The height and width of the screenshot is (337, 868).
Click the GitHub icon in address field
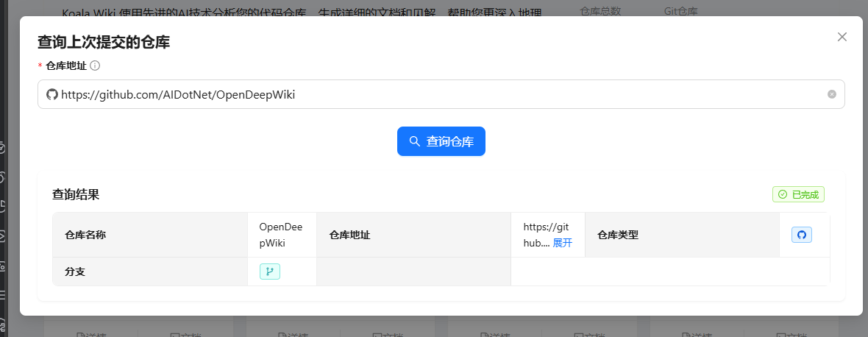pyautogui.click(x=52, y=95)
